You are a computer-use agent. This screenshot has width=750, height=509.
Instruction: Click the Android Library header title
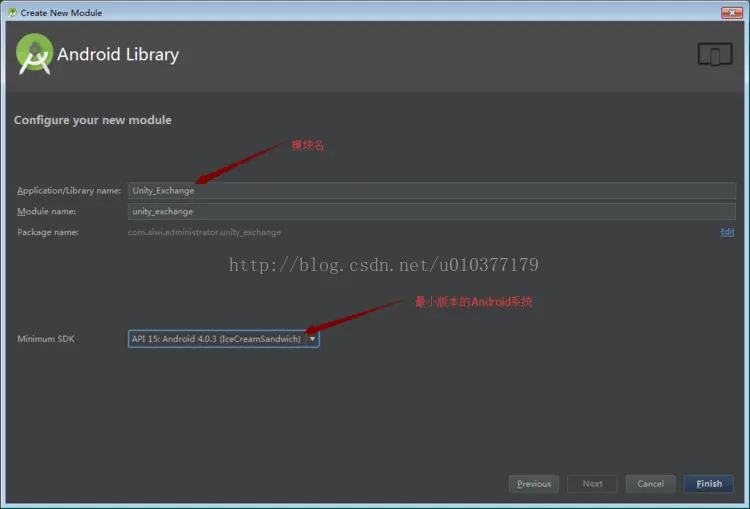click(118, 54)
